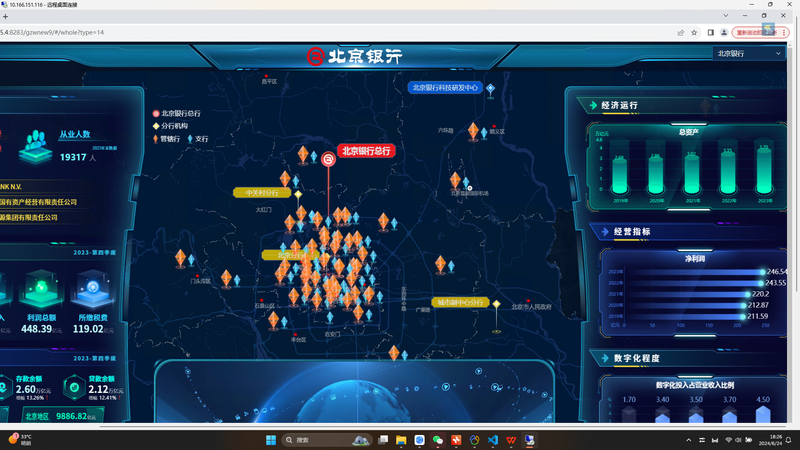Click the browser address bar URL
Image resolution: width=800 pixels, height=450 pixels.
click(x=52, y=32)
